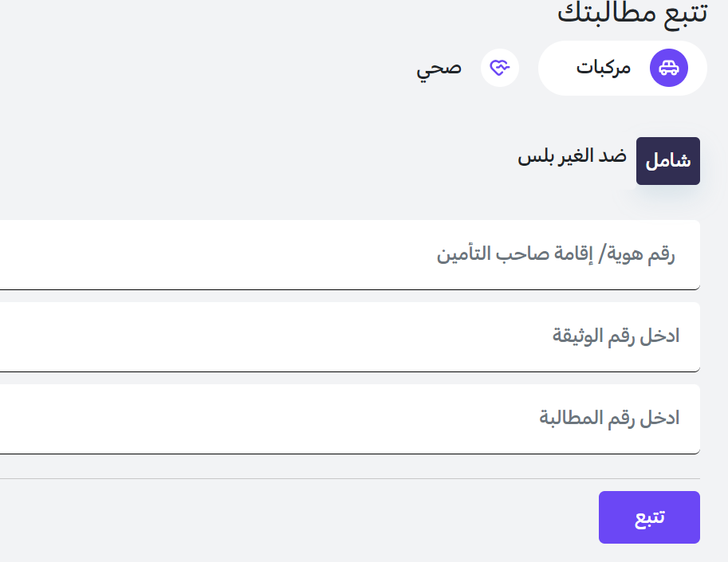Viewport: 728px width, 562px height.
Task: Click the placeholder text in the ID/Iqama field
Action: pos(556,255)
